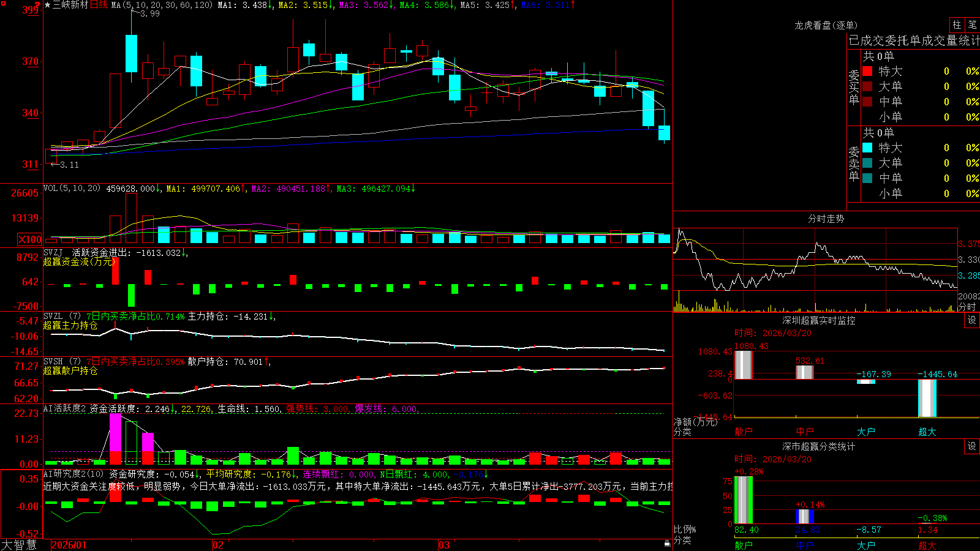Click the AI活跃度2 indicator name
The image size is (980, 551).
(65, 408)
